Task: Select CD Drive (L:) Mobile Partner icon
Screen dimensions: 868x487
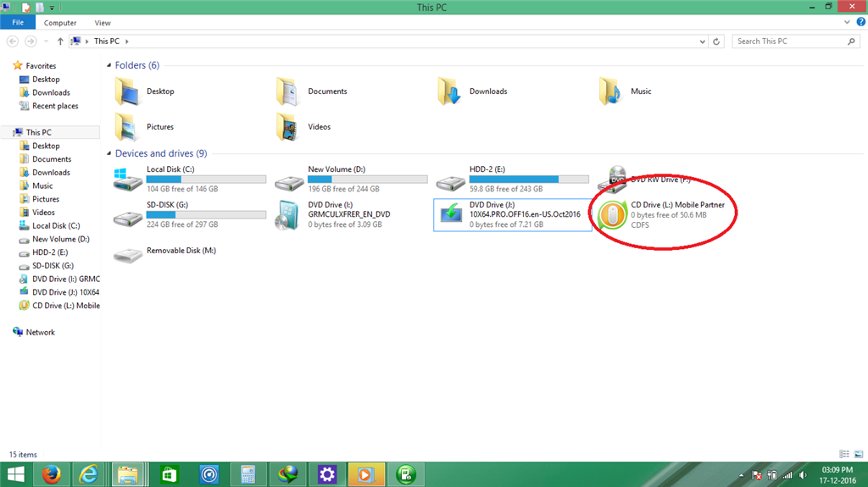Action: click(x=612, y=215)
